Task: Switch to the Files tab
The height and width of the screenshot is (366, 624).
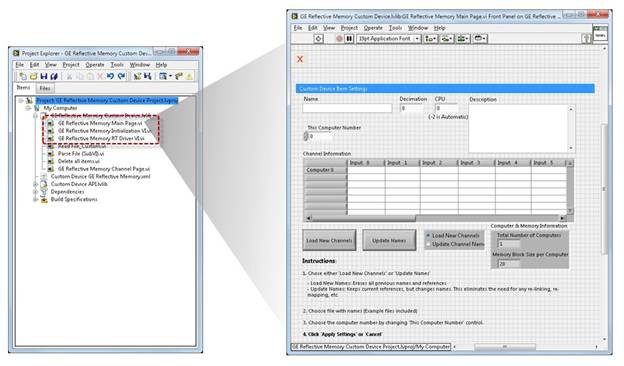Action: click(x=45, y=88)
